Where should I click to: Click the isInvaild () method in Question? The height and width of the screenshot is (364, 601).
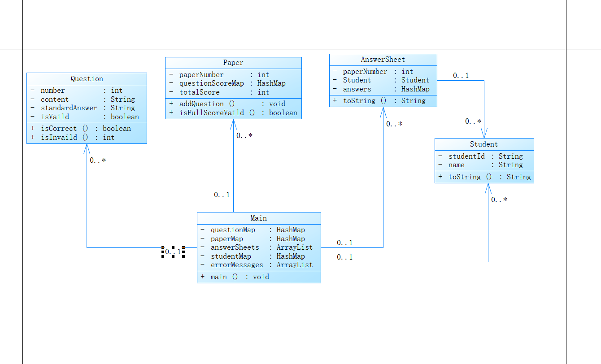tap(87, 138)
